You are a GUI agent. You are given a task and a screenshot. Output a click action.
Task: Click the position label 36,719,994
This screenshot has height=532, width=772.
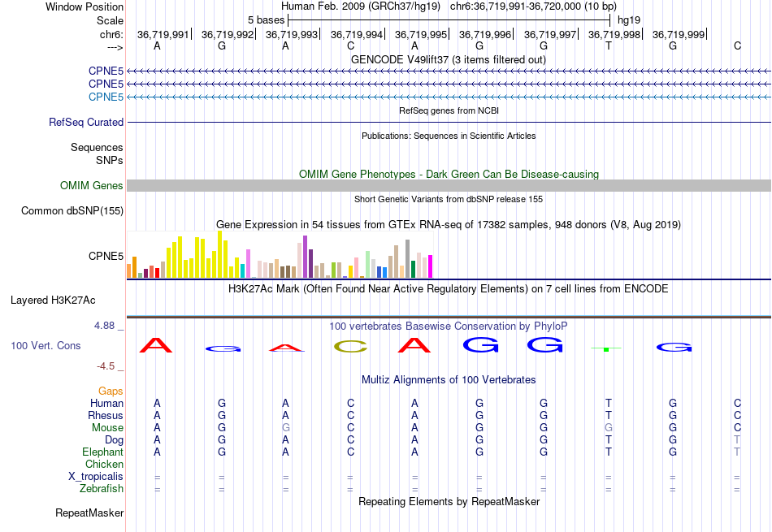(357, 34)
